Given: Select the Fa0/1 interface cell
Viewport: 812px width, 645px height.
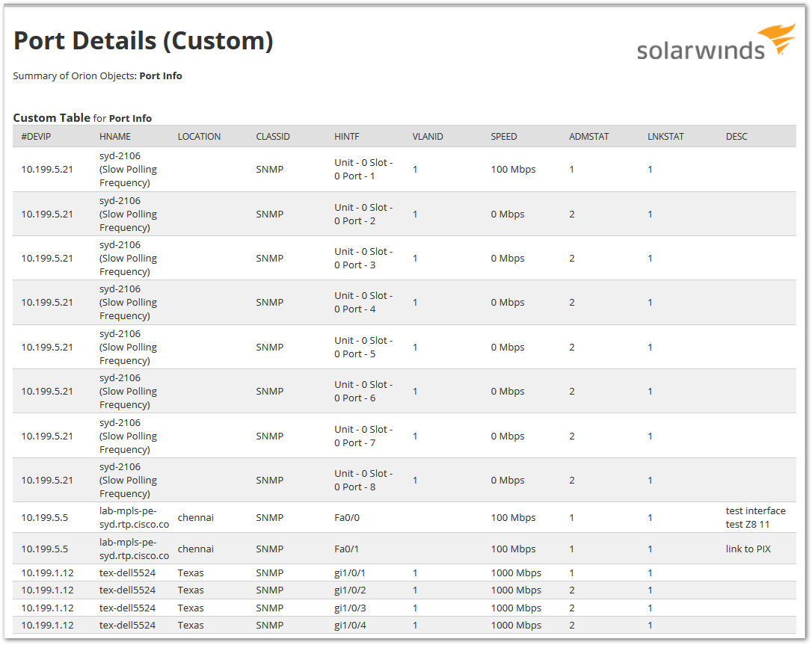Looking at the screenshot, I should point(347,549).
